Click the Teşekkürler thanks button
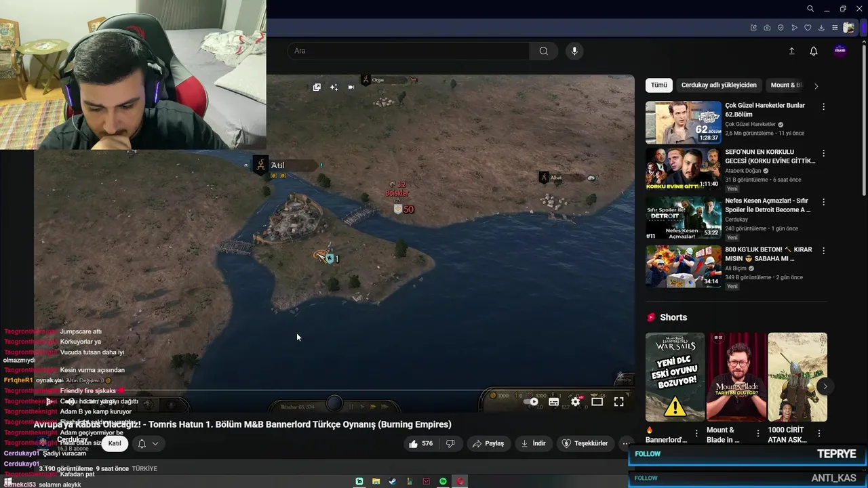This screenshot has width=868, height=488. click(x=585, y=443)
